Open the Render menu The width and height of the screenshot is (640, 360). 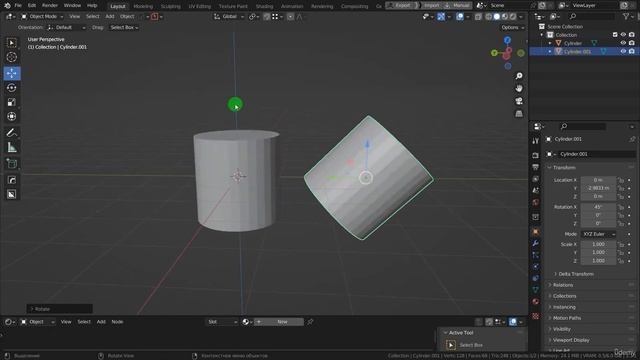tap(50, 6)
